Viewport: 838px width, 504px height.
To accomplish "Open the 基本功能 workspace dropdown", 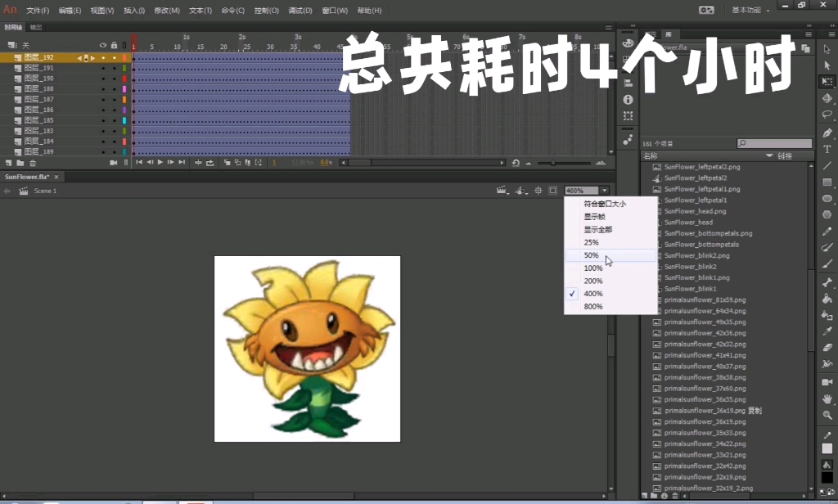I will pyautogui.click(x=750, y=10).
